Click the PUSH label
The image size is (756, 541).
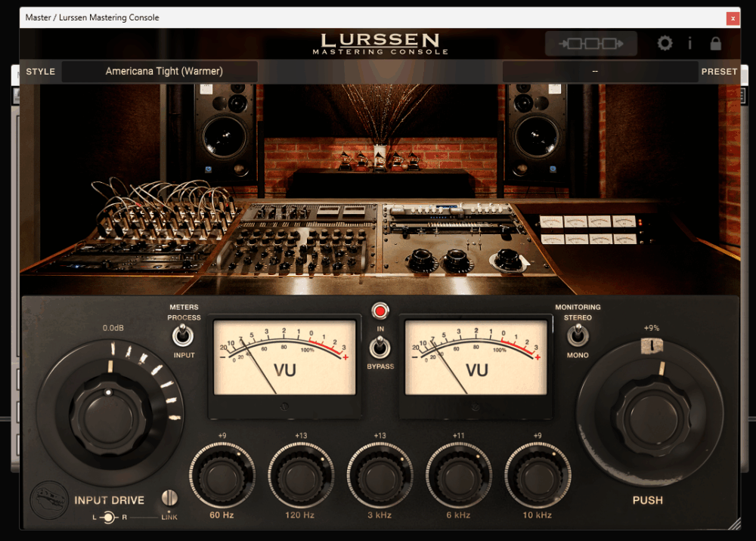[648, 500]
